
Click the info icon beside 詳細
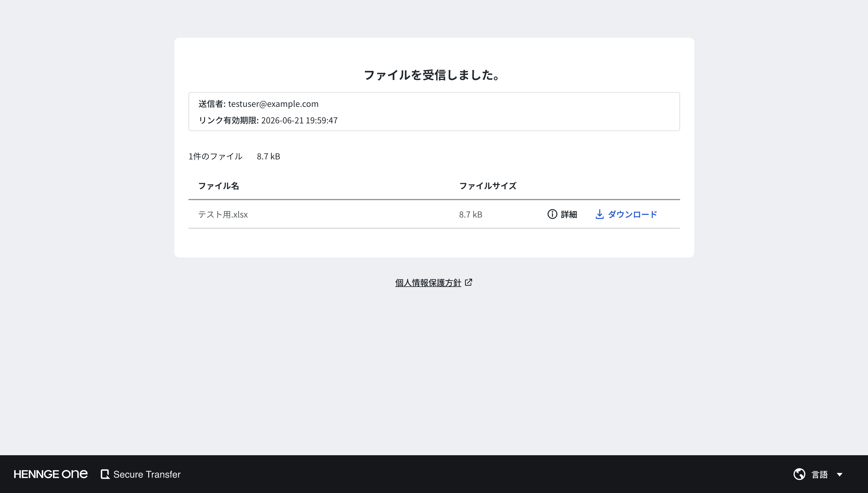tap(552, 214)
